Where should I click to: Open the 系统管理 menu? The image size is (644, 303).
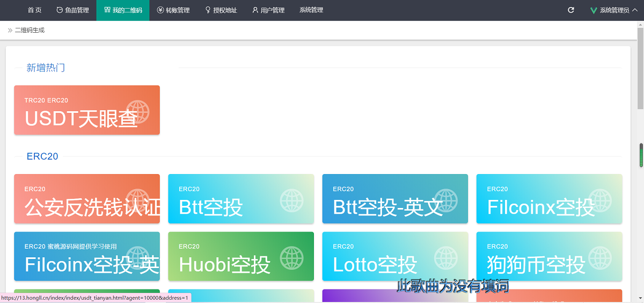coord(311,10)
